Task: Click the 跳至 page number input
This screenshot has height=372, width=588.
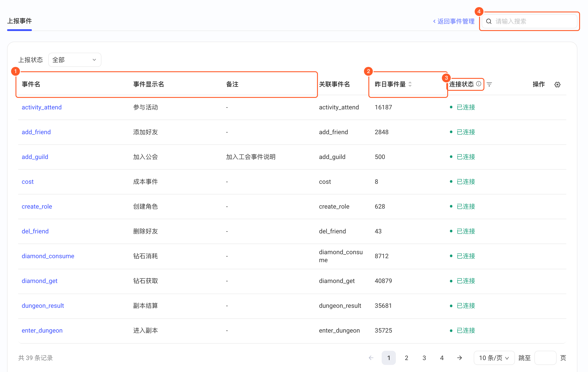Action: pyautogui.click(x=545, y=358)
